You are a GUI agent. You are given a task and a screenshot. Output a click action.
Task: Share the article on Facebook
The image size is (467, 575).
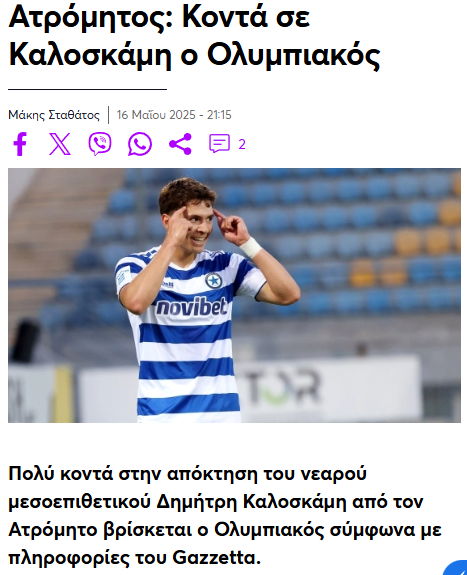click(x=20, y=144)
